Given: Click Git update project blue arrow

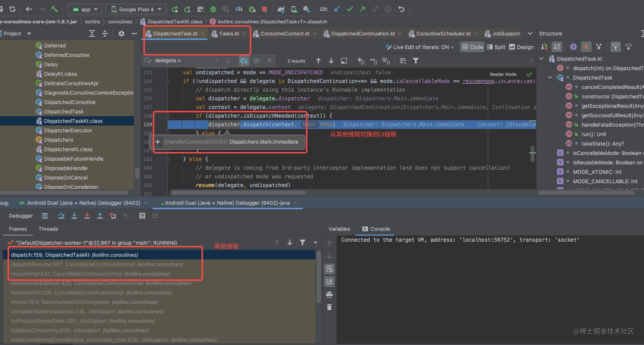Looking at the screenshot, I should pyautogui.click(x=337, y=9).
